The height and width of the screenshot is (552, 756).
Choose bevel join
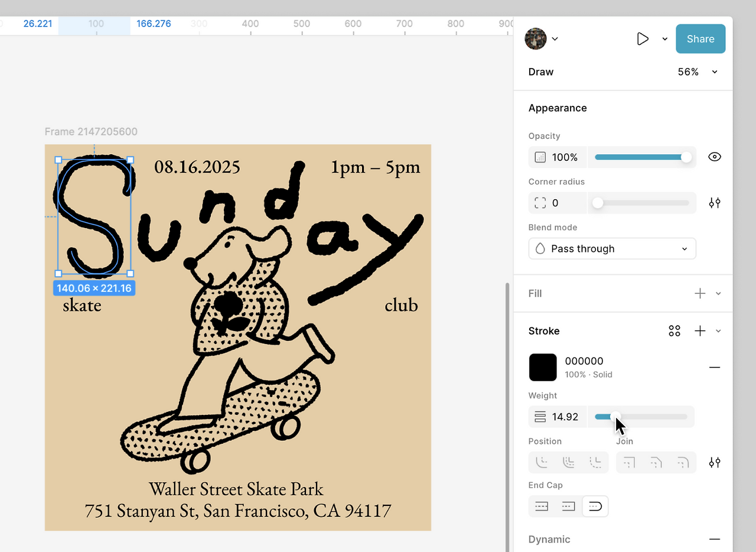pos(656,462)
